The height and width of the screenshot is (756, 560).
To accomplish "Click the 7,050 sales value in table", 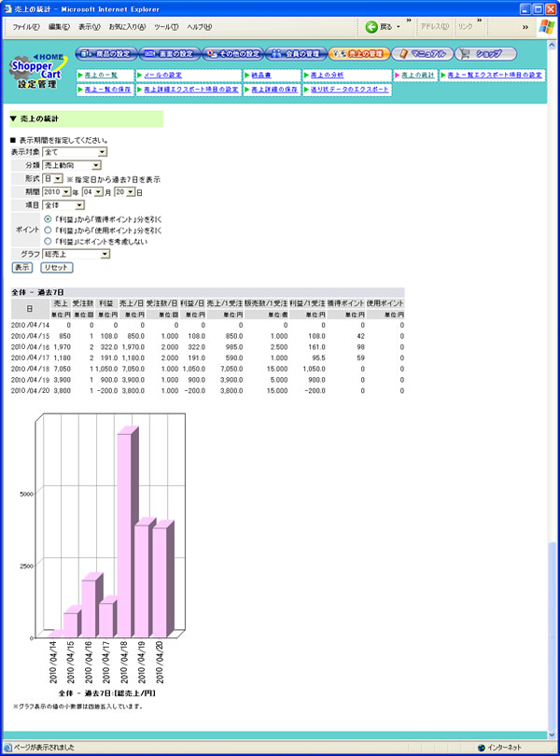I will coord(63,369).
